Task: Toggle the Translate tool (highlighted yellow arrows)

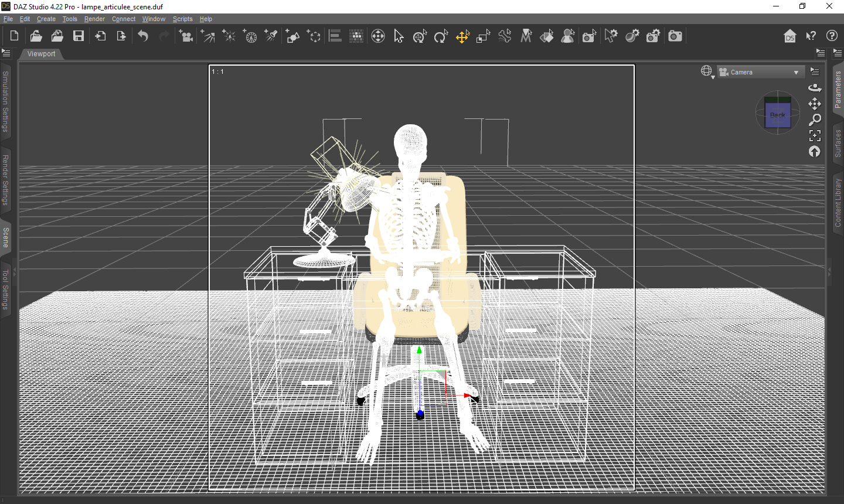Action: (x=462, y=36)
